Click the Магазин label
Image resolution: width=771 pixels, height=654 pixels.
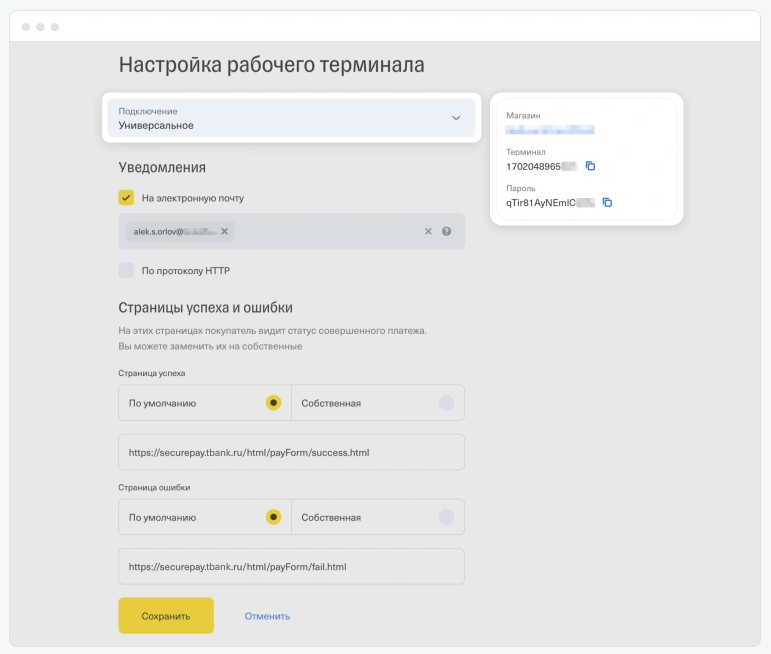tap(523, 116)
